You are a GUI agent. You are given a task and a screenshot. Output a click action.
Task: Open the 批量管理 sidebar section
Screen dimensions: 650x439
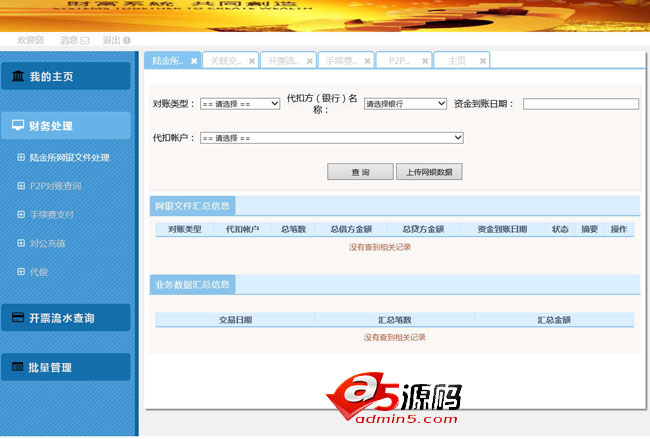click(65, 367)
